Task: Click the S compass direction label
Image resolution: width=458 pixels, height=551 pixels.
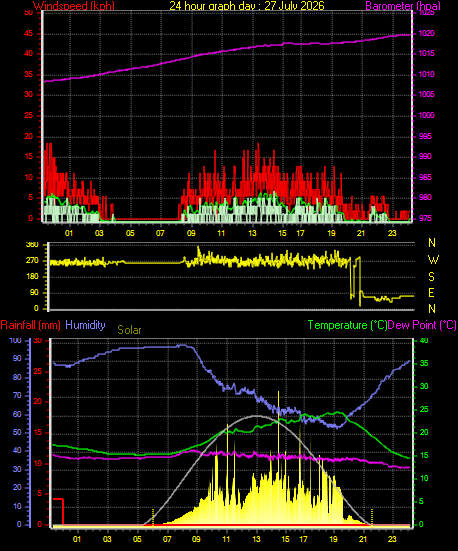Action: [x=432, y=277]
